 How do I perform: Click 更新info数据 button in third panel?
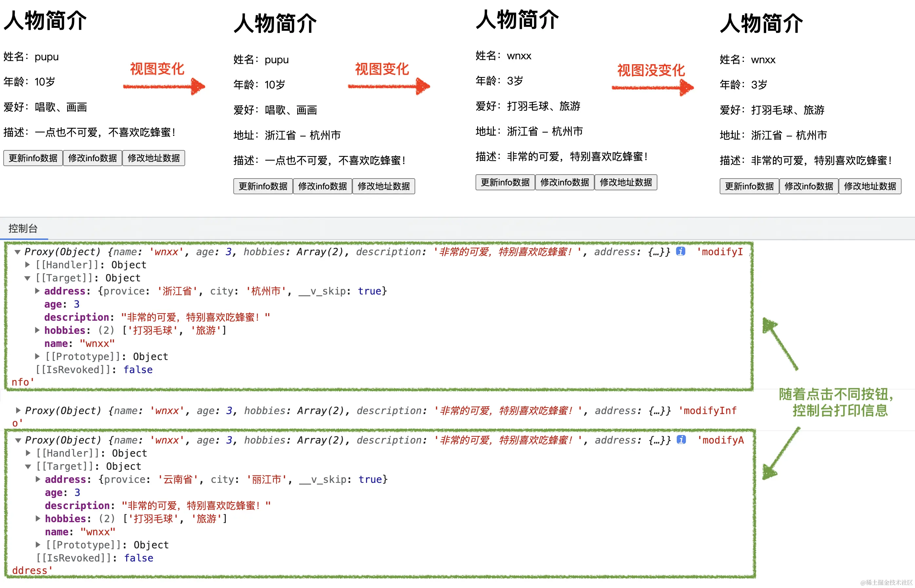click(505, 182)
